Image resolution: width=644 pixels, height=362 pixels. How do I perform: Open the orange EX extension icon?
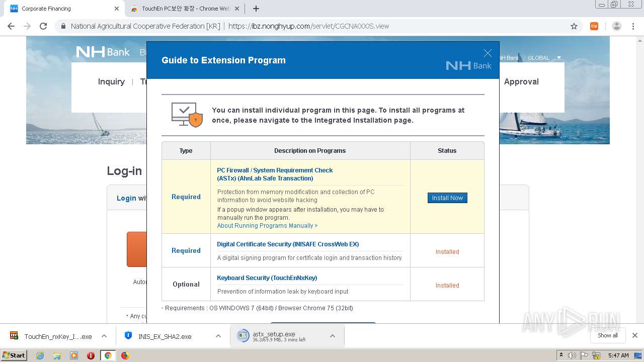tap(594, 26)
